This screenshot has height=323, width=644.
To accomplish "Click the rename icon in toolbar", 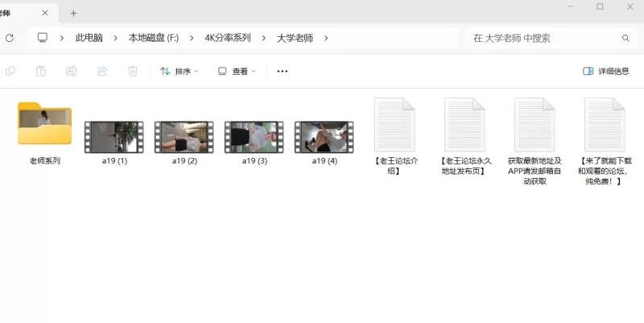I will pos(72,71).
